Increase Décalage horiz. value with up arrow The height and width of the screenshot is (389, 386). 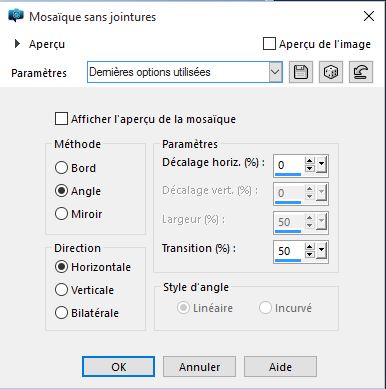coord(310,161)
